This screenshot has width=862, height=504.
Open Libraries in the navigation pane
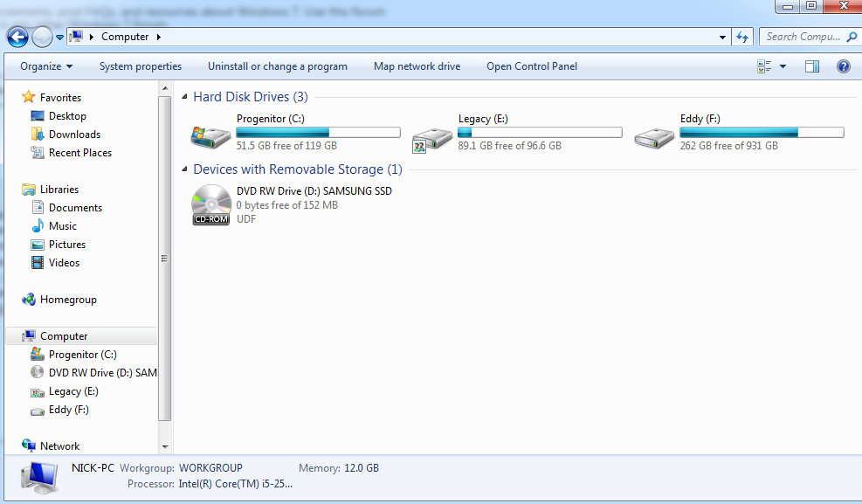[59, 189]
